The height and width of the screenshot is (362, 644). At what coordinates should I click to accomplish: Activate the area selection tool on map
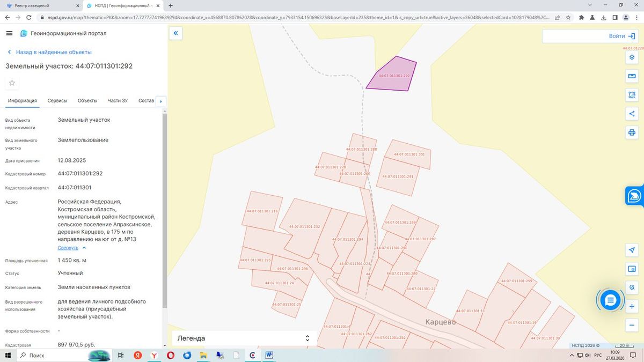click(x=632, y=95)
